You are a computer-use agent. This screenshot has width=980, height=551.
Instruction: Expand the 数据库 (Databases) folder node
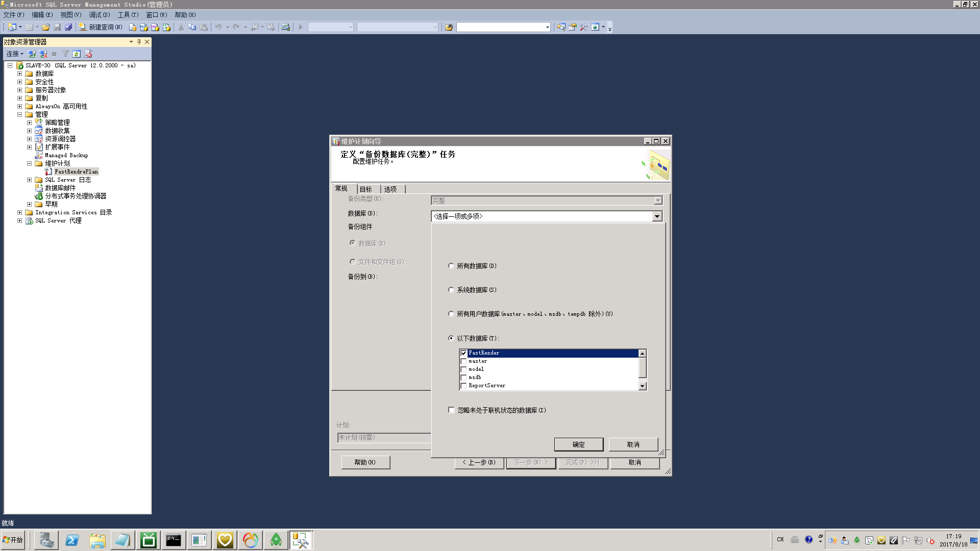[20, 73]
